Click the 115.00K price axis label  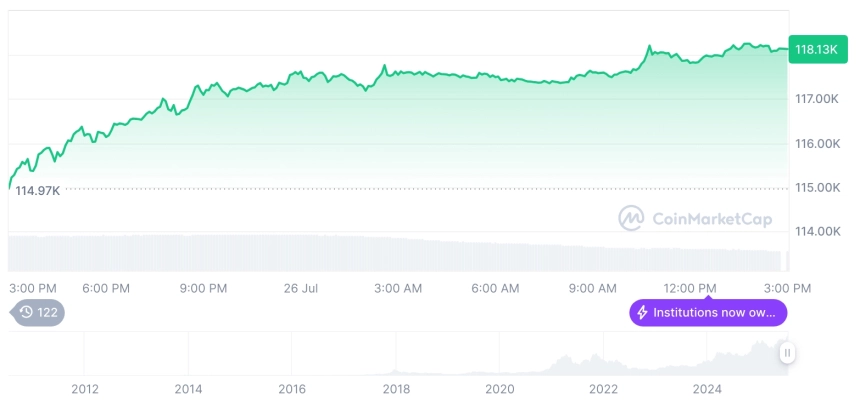point(818,188)
